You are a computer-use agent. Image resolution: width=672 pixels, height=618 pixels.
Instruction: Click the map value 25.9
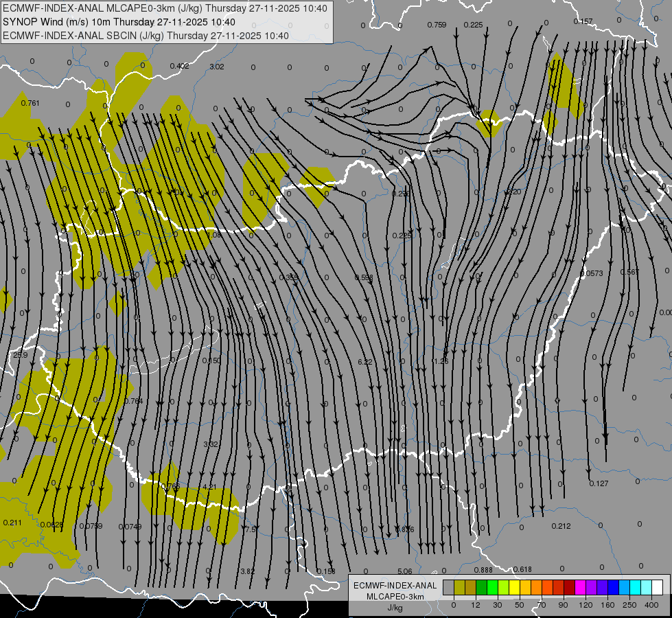(20, 355)
